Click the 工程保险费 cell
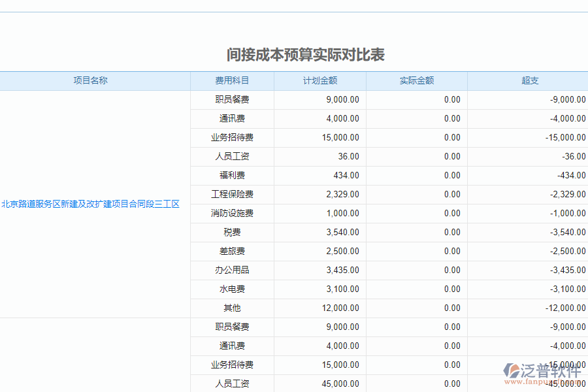This screenshot has height=392, width=588. click(231, 194)
